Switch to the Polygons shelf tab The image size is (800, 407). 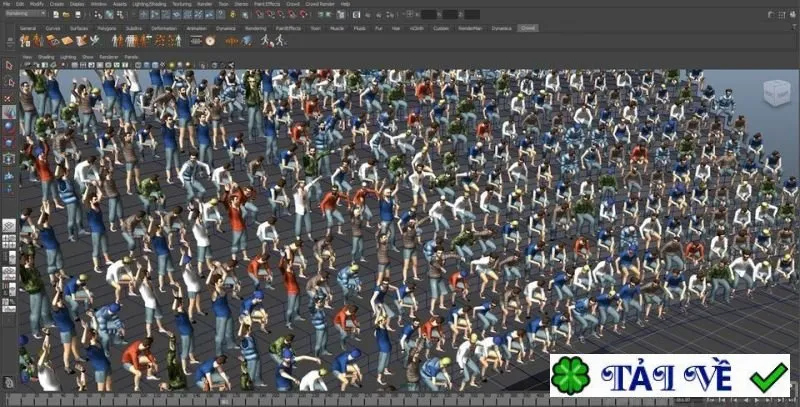[107, 28]
